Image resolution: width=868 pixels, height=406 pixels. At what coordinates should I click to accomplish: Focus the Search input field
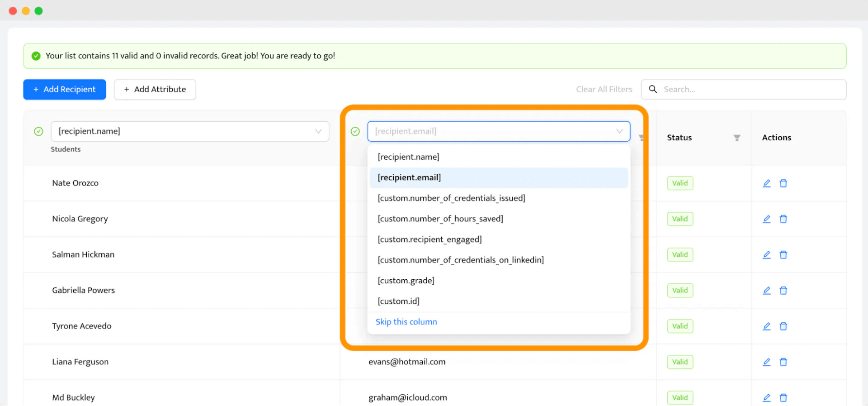(x=744, y=90)
